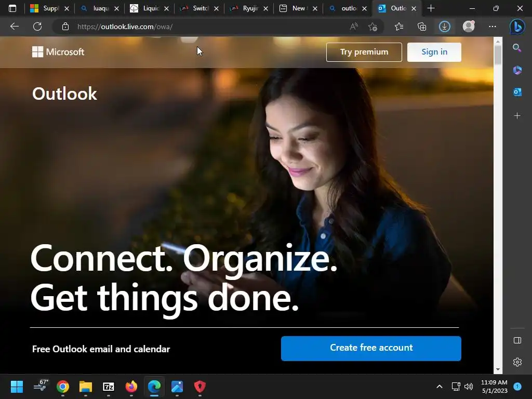The image size is (532, 399).
Task: Open the profile avatar icon
Action: (469, 26)
